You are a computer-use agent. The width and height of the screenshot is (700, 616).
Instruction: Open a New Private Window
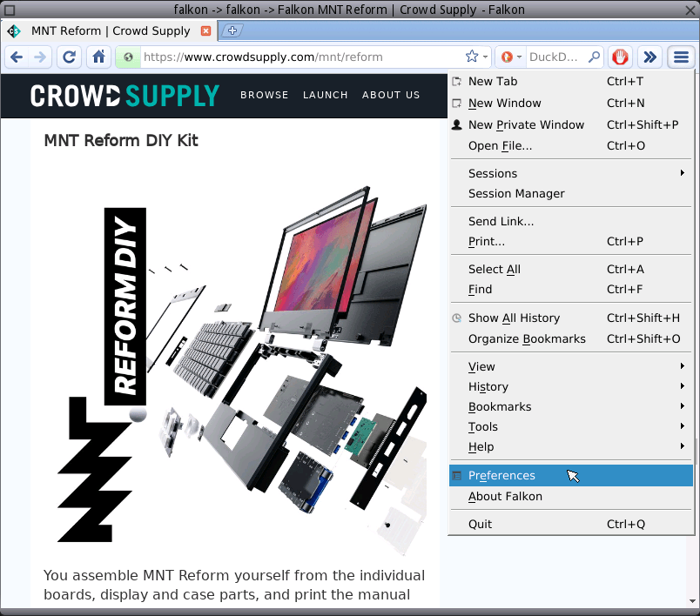[571, 125]
